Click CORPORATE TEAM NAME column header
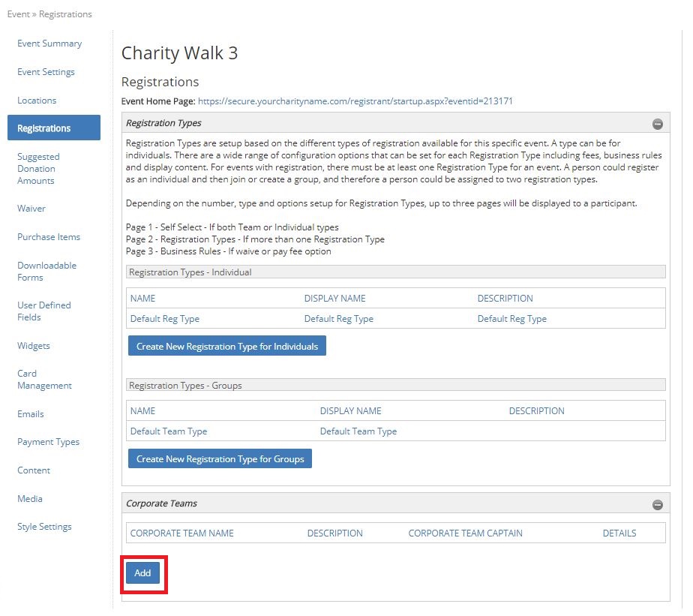 point(182,533)
